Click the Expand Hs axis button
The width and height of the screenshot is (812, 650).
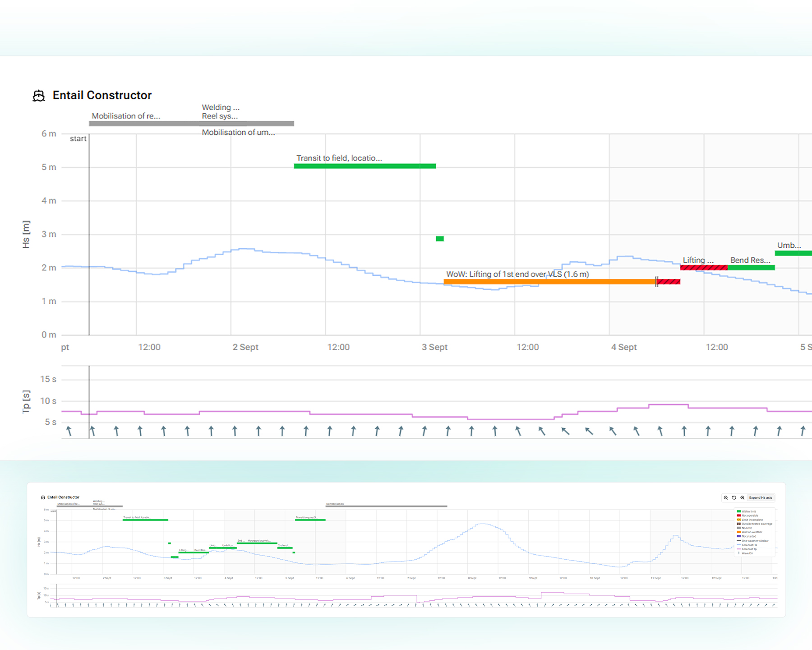tap(761, 498)
